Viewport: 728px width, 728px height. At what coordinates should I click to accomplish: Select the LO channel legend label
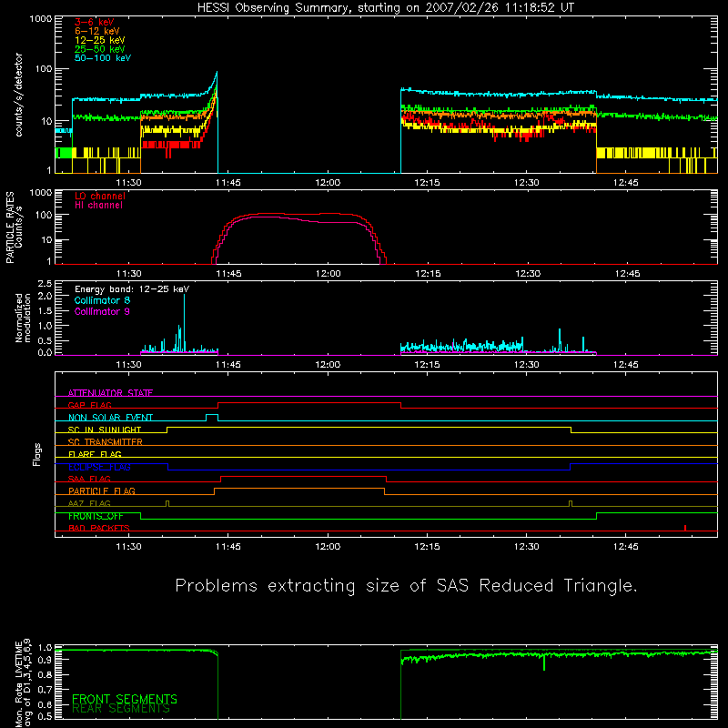[x=100, y=197]
